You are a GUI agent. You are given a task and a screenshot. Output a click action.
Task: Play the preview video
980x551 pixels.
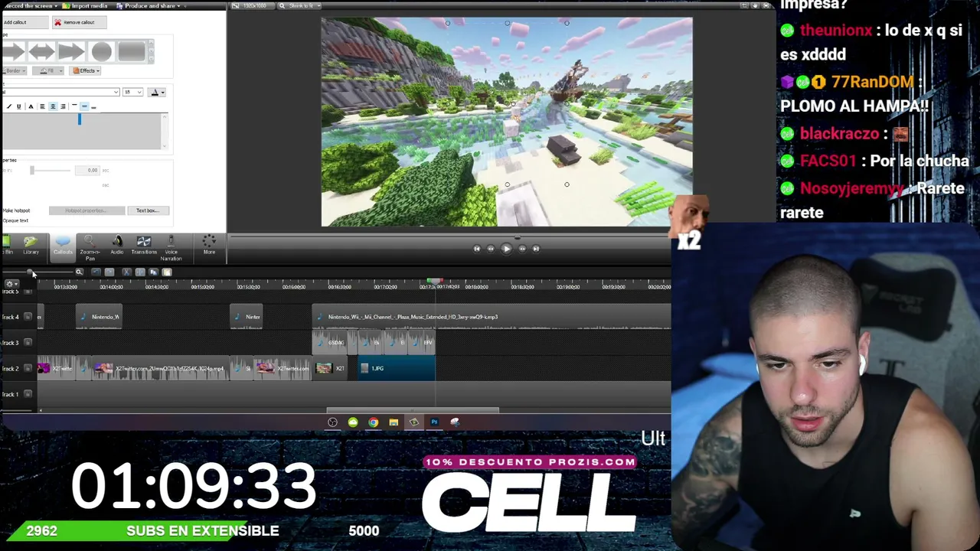[506, 248]
